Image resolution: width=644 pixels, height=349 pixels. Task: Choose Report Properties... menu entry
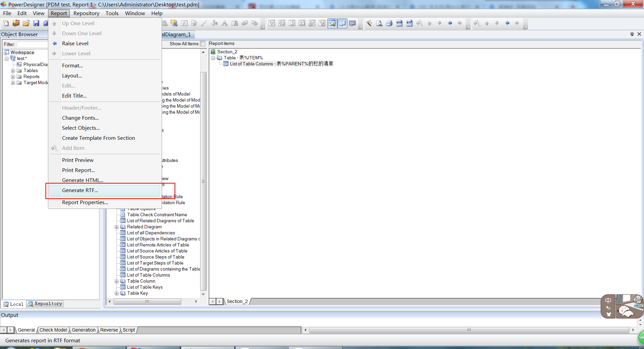pos(105,202)
